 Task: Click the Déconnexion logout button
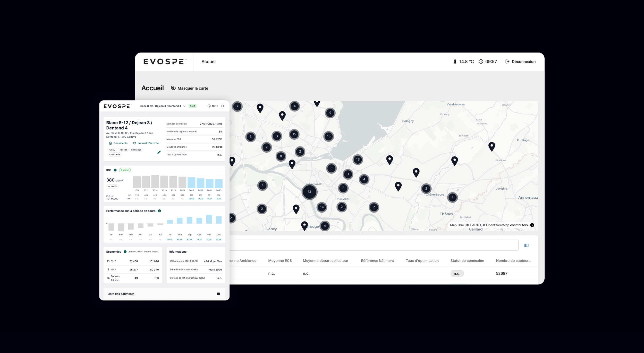click(x=520, y=61)
